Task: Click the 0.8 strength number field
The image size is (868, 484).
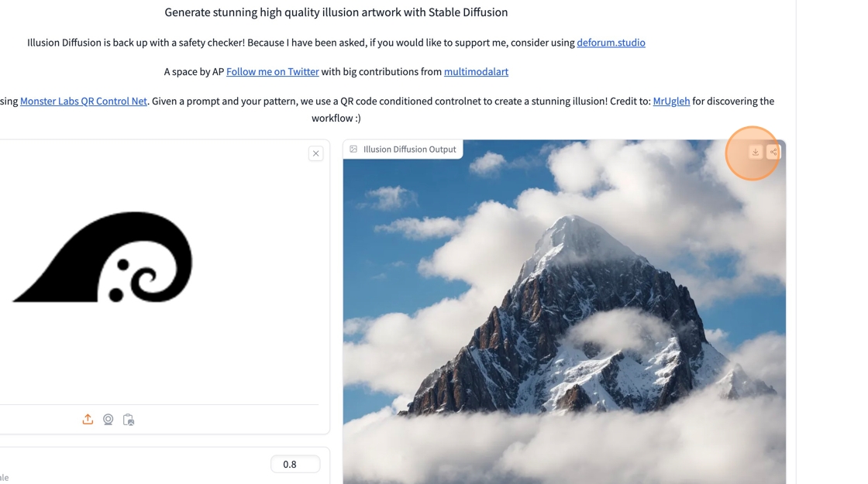Action: point(295,464)
